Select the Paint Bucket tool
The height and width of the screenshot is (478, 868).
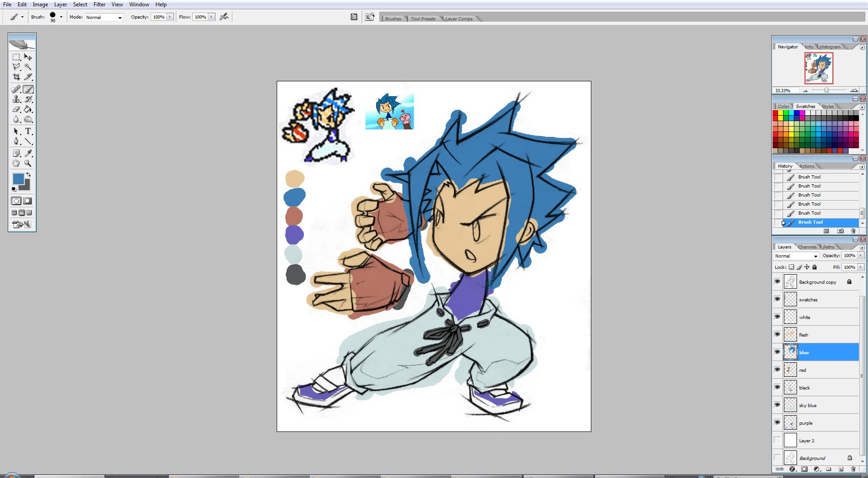point(28,109)
